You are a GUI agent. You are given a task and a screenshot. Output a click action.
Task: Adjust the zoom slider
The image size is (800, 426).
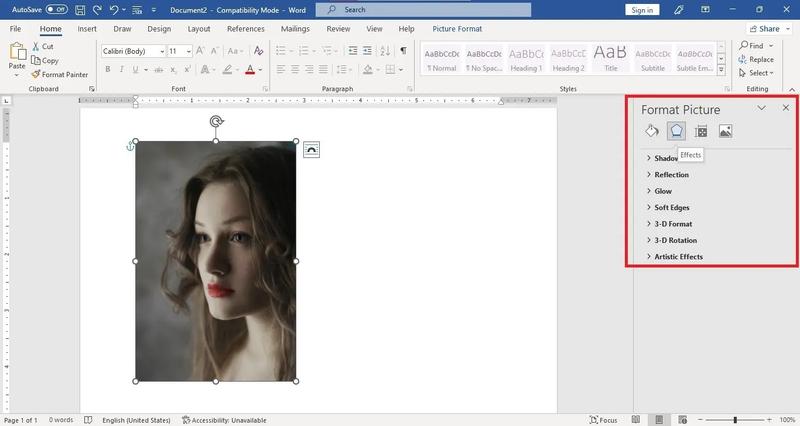point(735,420)
